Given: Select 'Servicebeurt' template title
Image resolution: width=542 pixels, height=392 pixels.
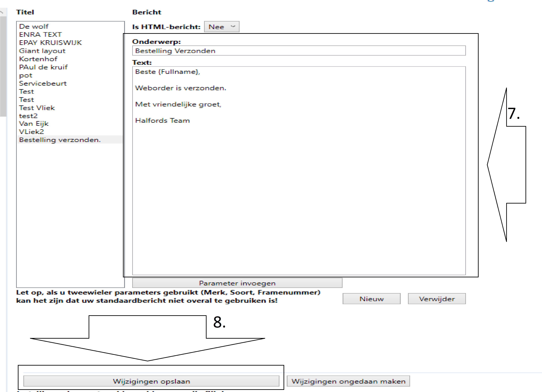Looking at the screenshot, I should point(43,83).
